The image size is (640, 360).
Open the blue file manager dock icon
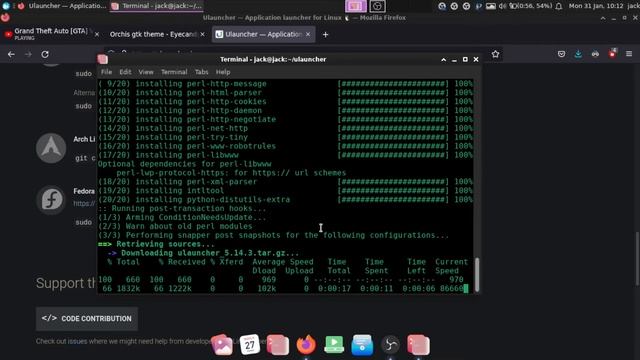(x=362, y=345)
